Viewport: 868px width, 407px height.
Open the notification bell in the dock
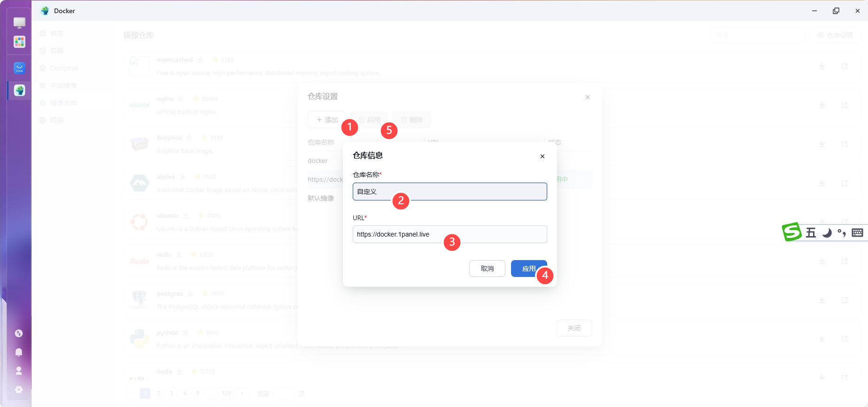(19, 352)
